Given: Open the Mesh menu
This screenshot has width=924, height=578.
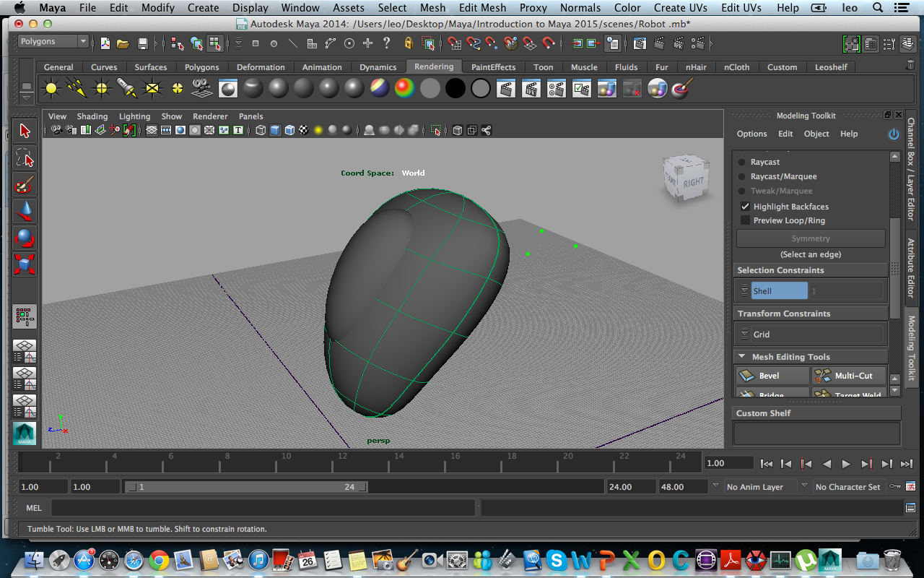Looking at the screenshot, I should click(x=432, y=8).
